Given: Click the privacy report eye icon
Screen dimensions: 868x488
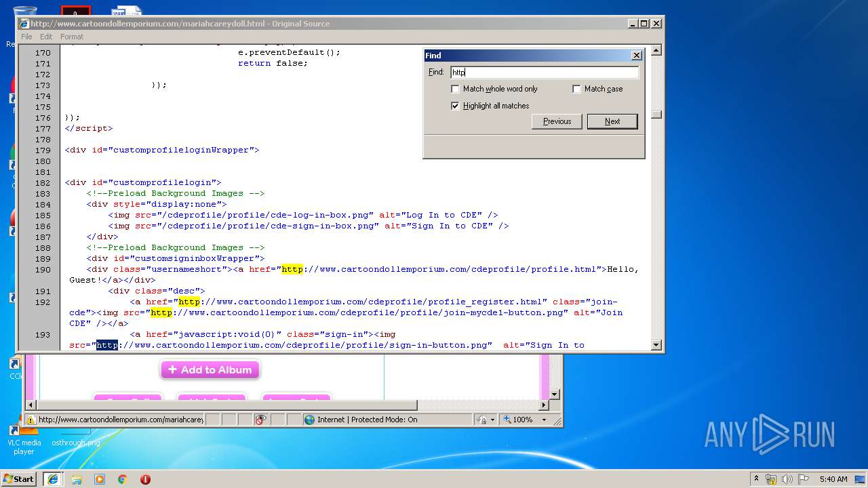Looking at the screenshot, I should (x=260, y=420).
